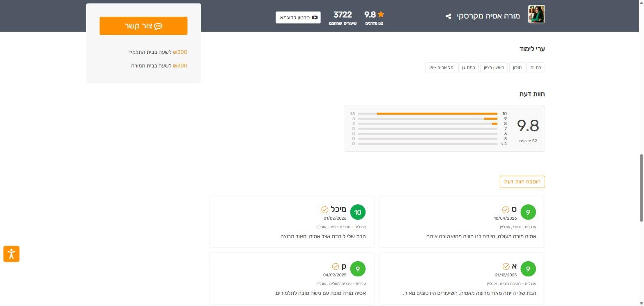Play the sample video via סרטון לדוגמא
Screen dimensions: 644x306
pyautogui.click(x=298, y=17)
